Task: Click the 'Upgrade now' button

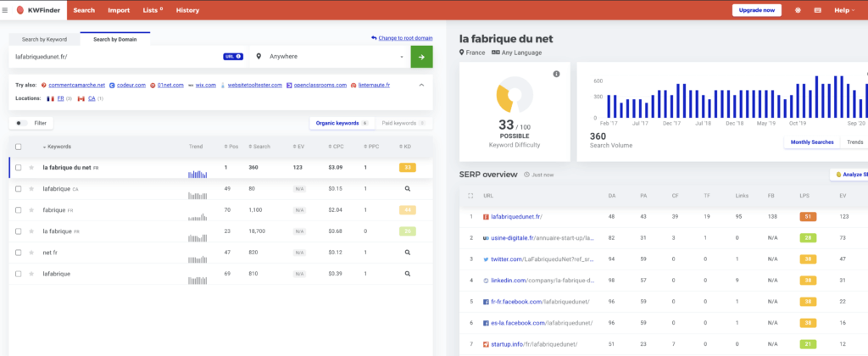Action: tap(756, 10)
